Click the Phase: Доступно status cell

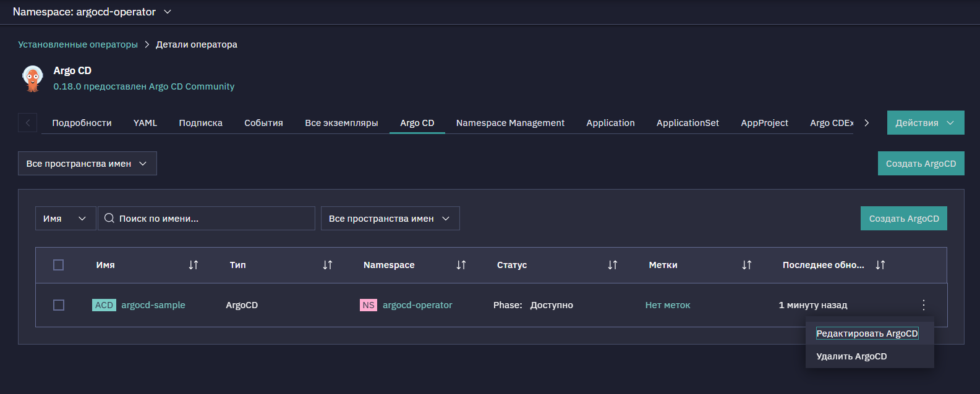(x=533, y=305)
